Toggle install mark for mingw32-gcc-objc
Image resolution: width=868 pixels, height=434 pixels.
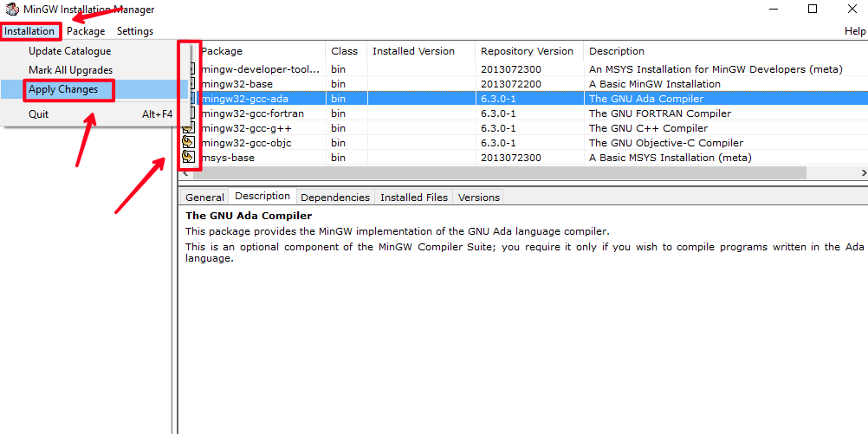[188, 143]
